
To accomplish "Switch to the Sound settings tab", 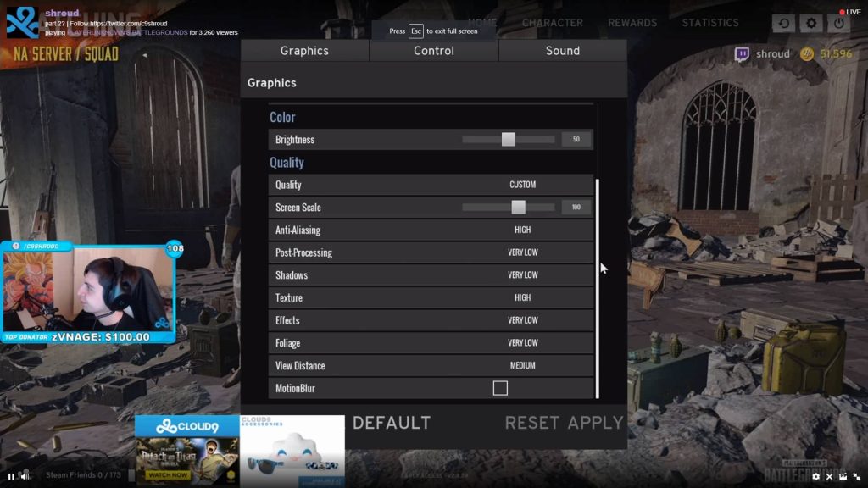I will coord(563,50).
